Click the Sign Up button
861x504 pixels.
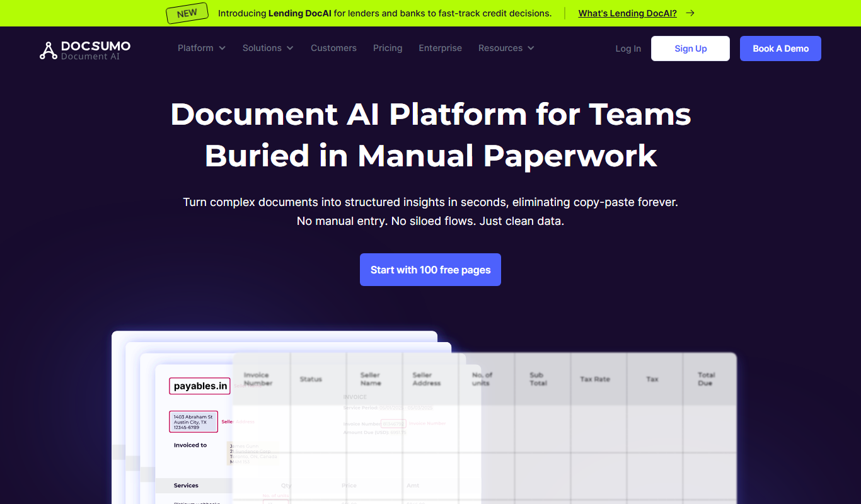click(x=690, y=49)
